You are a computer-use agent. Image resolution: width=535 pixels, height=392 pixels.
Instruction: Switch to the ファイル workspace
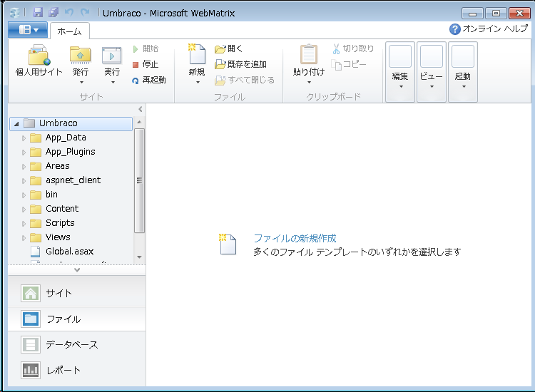[77, 319]
